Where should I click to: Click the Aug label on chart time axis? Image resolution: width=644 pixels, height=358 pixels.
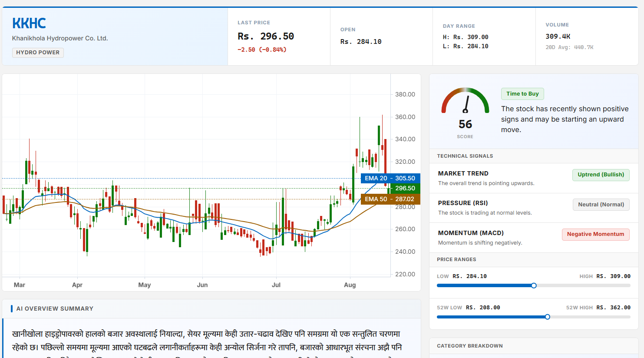(x=350, y=285)
